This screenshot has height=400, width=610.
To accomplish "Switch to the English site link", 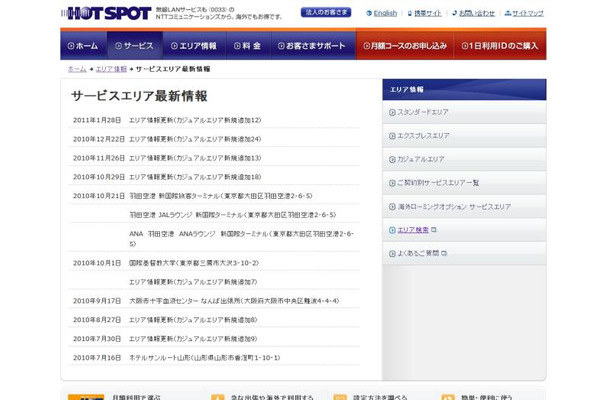I will point(385,13).
